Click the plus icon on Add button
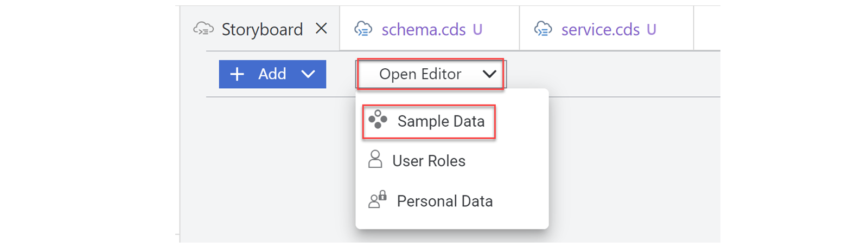This screenshot has width=868, height=248. [237, 74]
